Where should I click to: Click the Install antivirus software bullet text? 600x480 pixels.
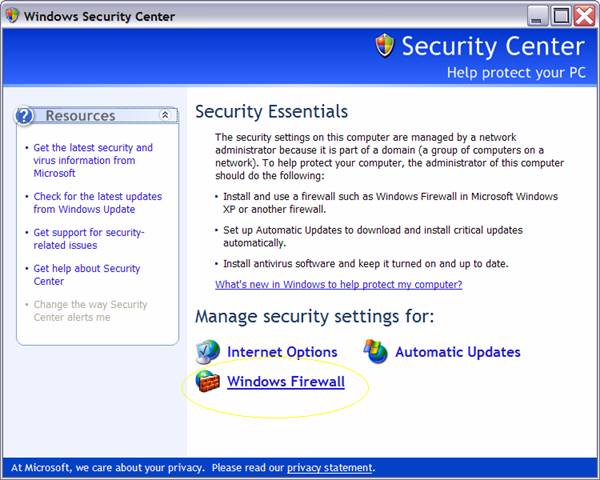coord(366,264)
